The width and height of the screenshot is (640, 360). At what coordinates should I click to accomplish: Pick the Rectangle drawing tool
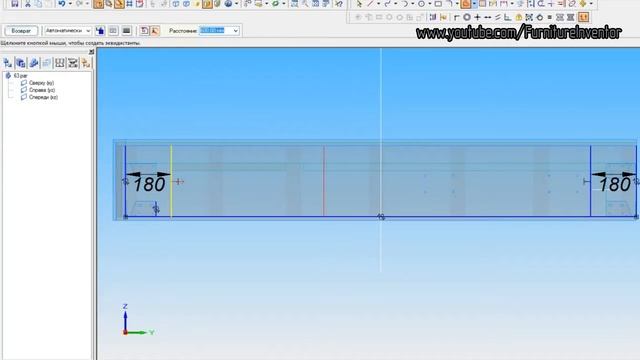[438, 4]
